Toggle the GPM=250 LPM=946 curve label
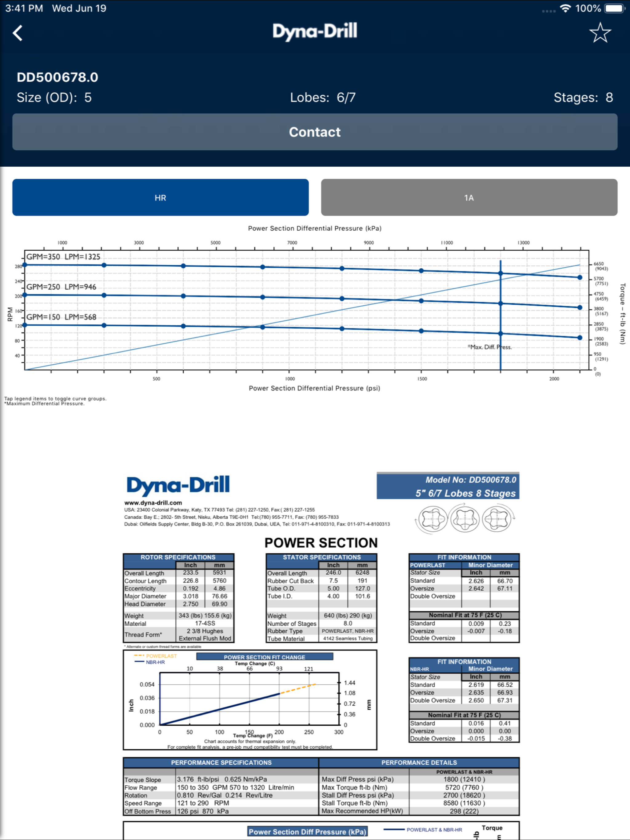The height and width of the screenshot is (840, 630). pos(61,287)
